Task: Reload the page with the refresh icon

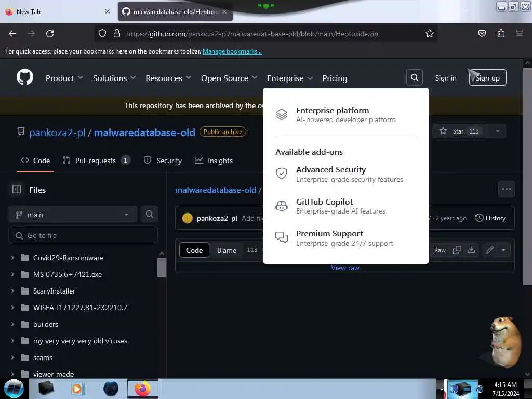Action: tap(50, 34)
